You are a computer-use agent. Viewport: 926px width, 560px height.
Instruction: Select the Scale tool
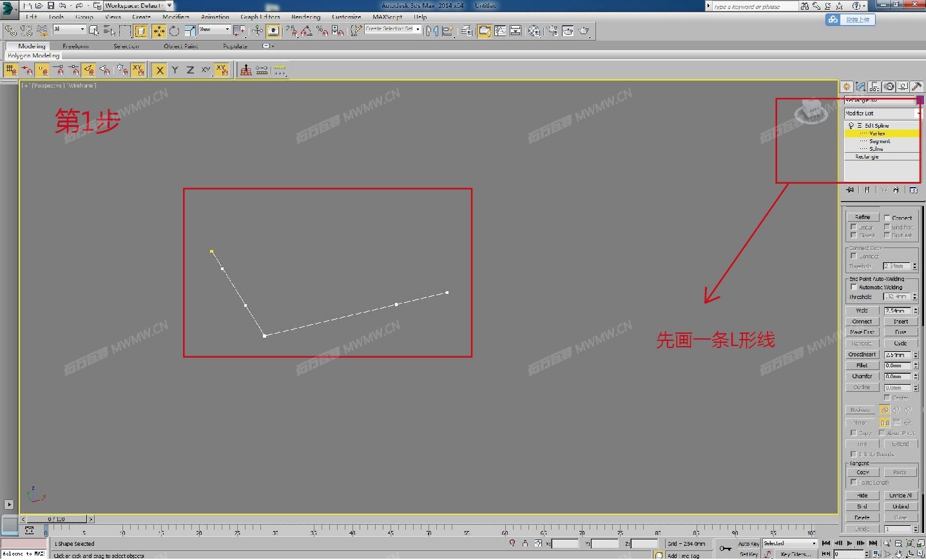(189, 31)
